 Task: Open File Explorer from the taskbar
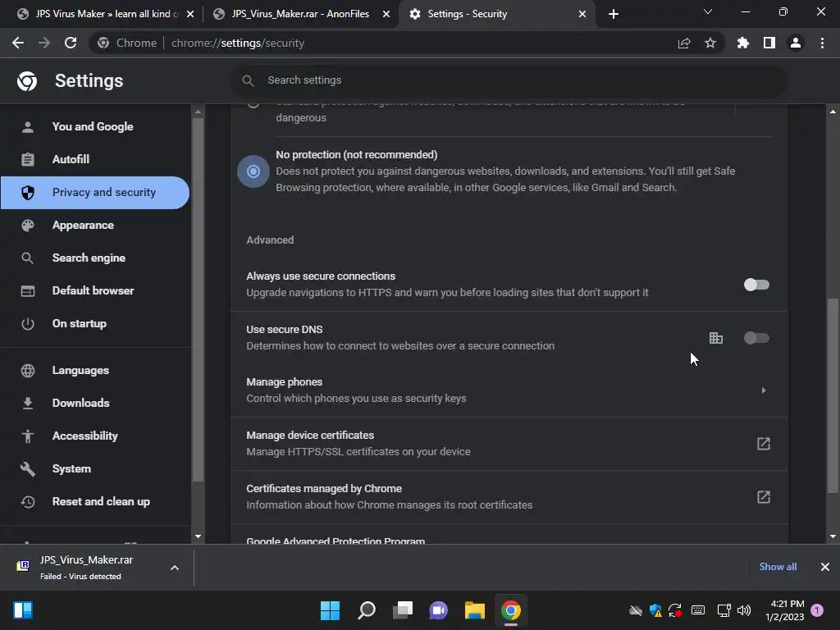pyautogui.click(x=475, y=610)
